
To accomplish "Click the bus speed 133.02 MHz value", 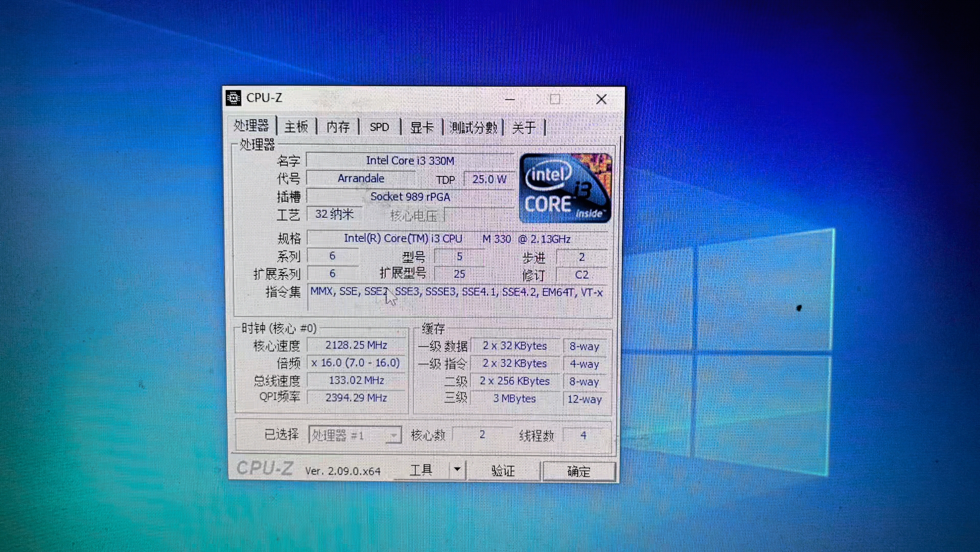I will 356,380.
